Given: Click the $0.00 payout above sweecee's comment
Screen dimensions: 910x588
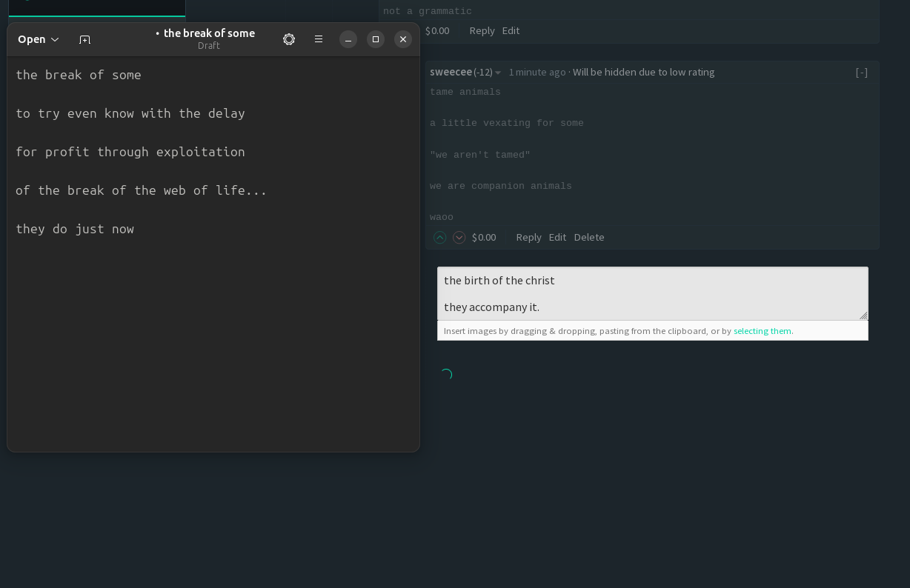Looking at the screenshot, I should [437, 30].
